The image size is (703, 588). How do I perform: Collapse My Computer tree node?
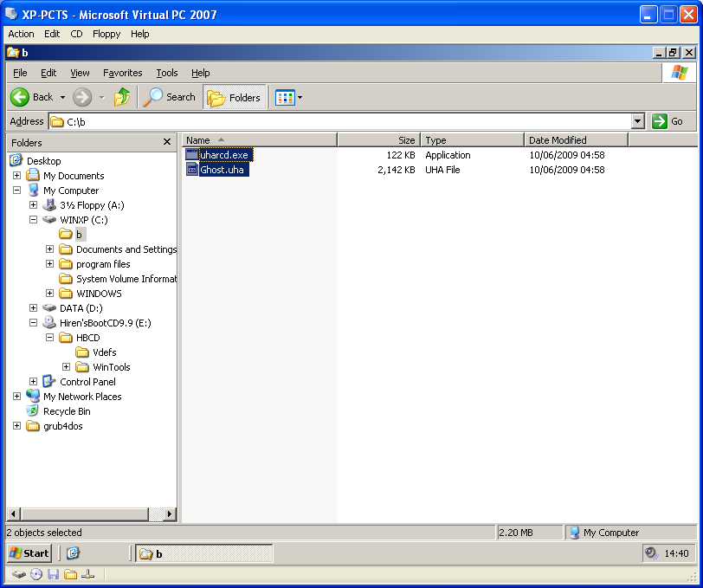pos(16,191)
